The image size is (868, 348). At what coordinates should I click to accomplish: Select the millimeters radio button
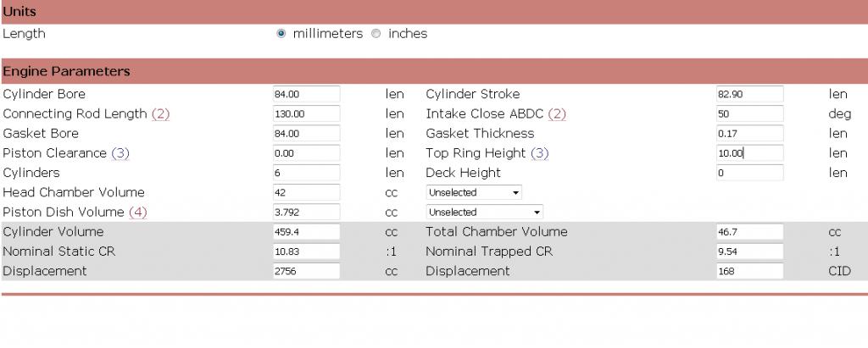pos(281,34)
